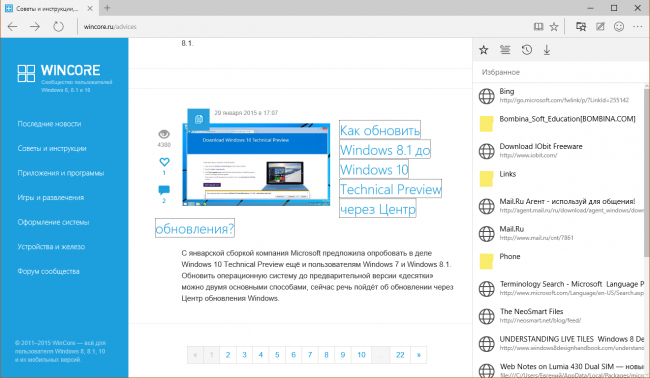This screenshot has height=378, width=650.
Task: Click the Windows 10 Technical Preview thumbnail
Action: [256, 165]
